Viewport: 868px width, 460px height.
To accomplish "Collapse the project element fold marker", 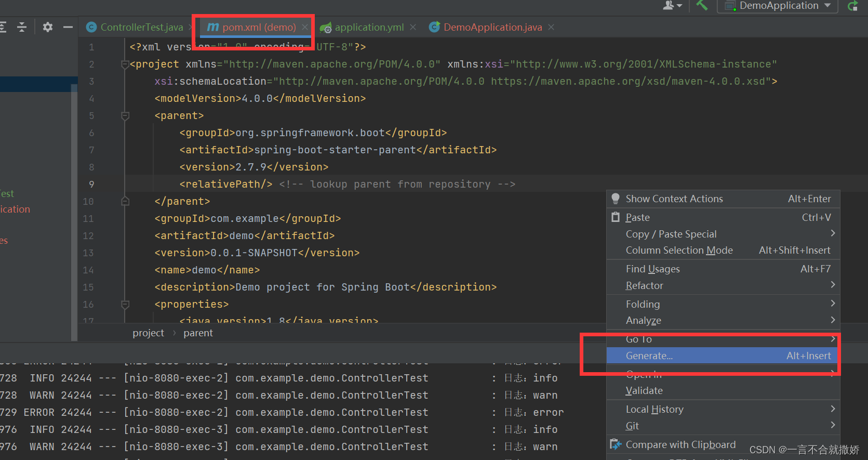I will tap(125, 64).
